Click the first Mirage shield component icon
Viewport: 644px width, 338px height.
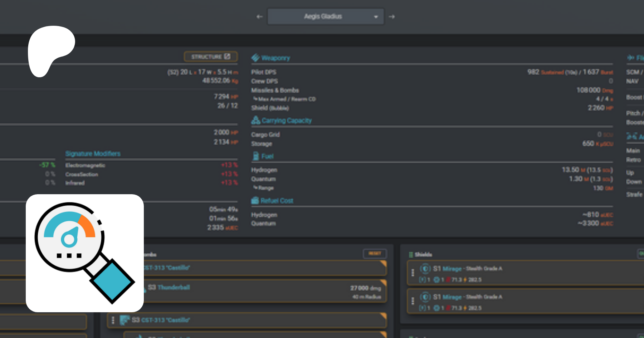tap(425, 269)
